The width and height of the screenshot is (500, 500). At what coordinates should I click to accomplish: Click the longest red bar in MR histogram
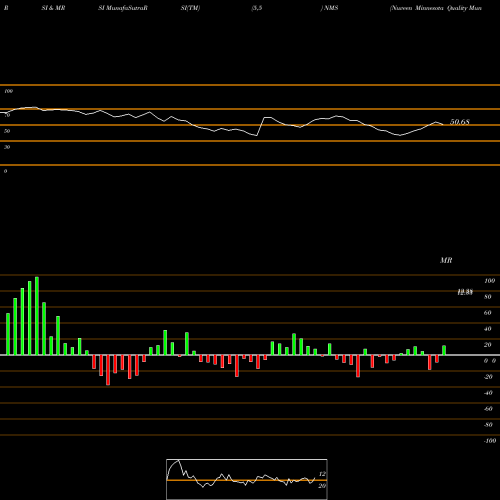pyautogui.click(x=108, y=370)
